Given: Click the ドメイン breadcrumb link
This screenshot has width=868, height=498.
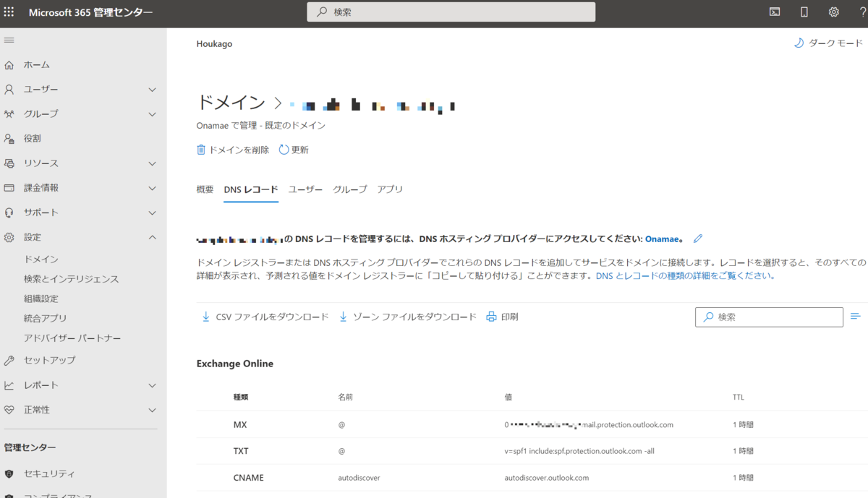Looking at the screenshot, I should [x=231, y=103].
